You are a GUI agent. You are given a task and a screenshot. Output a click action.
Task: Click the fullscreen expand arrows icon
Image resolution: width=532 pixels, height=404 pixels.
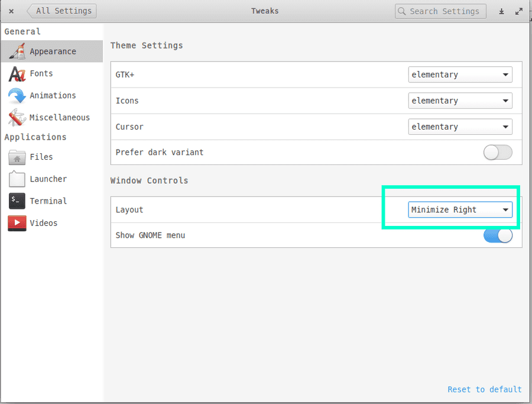519,12
